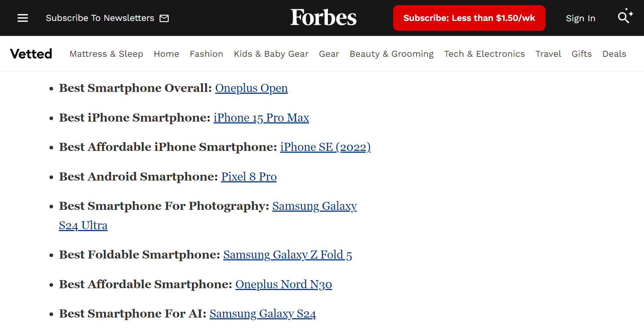Follow the iPhone 15 Pro Max link
The width and height of the screenshot is (644, 334).
261,118
